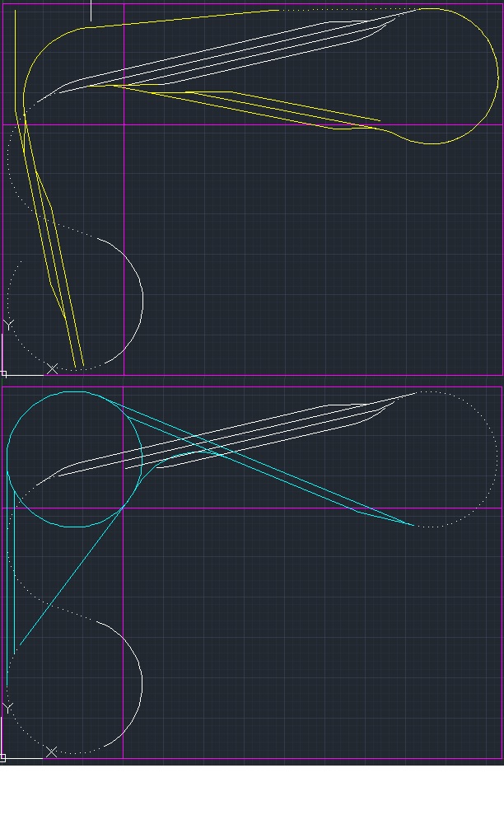Pick the dotted circle at lower drawing's right
Image resolution: width=504 pixels, height=815 pixels.
tap(497, 457)
